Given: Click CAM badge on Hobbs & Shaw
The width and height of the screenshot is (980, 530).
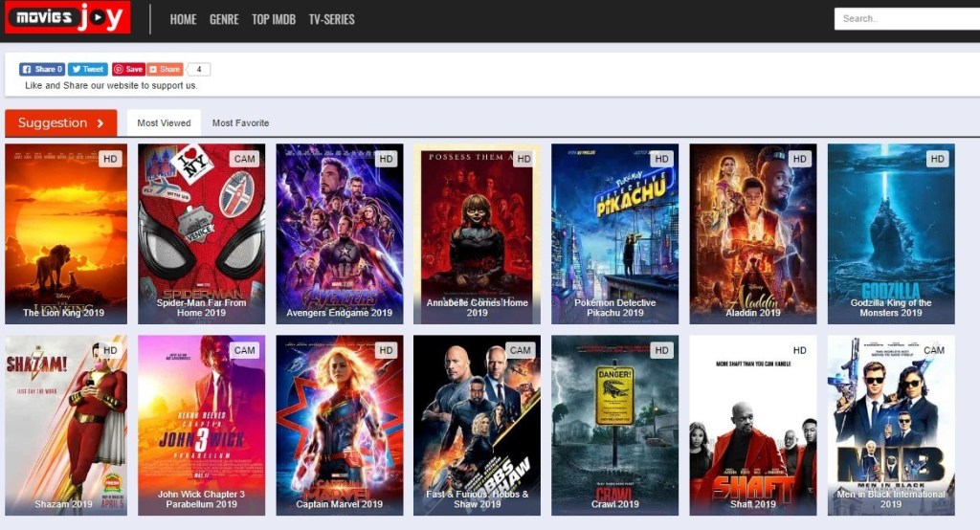Looking at the screenshot, I should (520, 350).
